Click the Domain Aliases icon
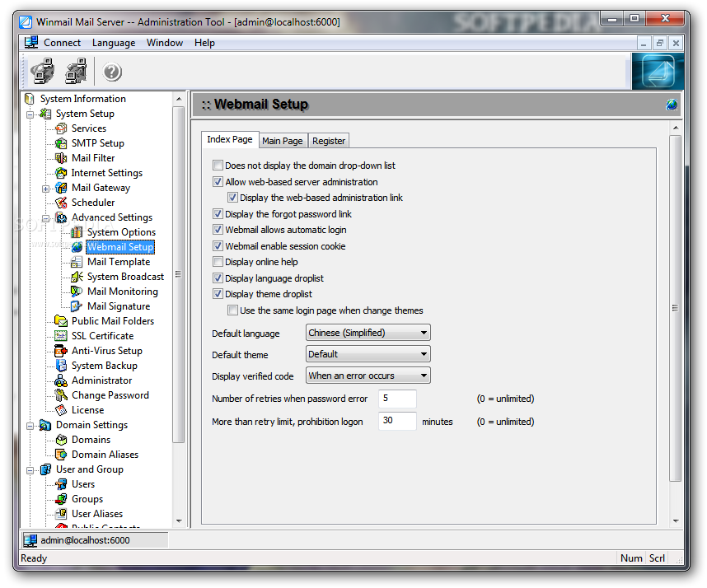Image resolution: width=707 pixels, height=588 pixels. (61, 455)
